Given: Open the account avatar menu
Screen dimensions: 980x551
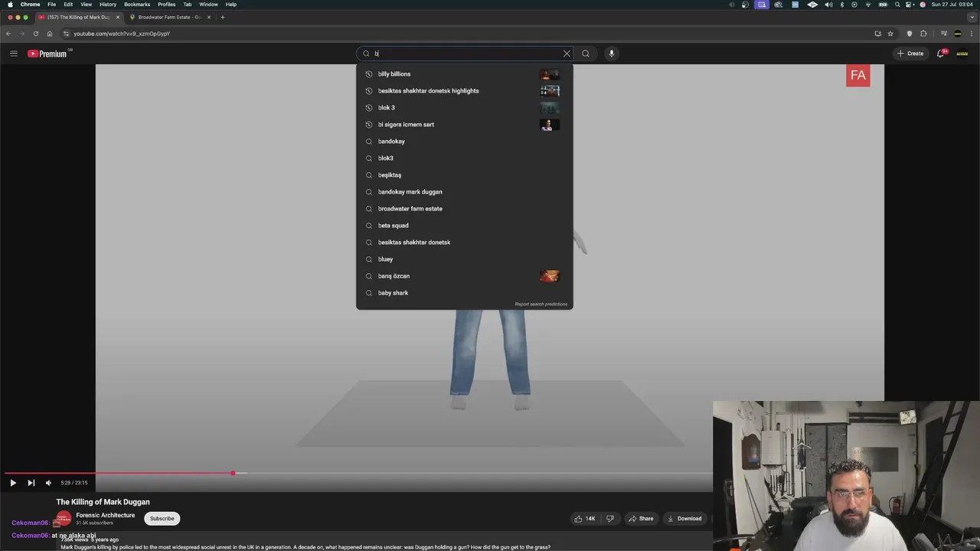Looking at the screenshot, I should [x=962, y=54].
